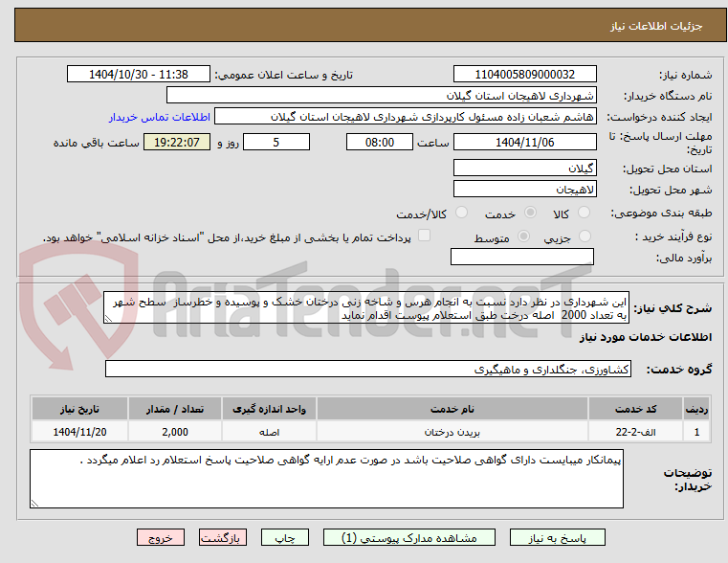Click the گروه خدمت field کشاورزی، جنگلداری

[368, 369]
